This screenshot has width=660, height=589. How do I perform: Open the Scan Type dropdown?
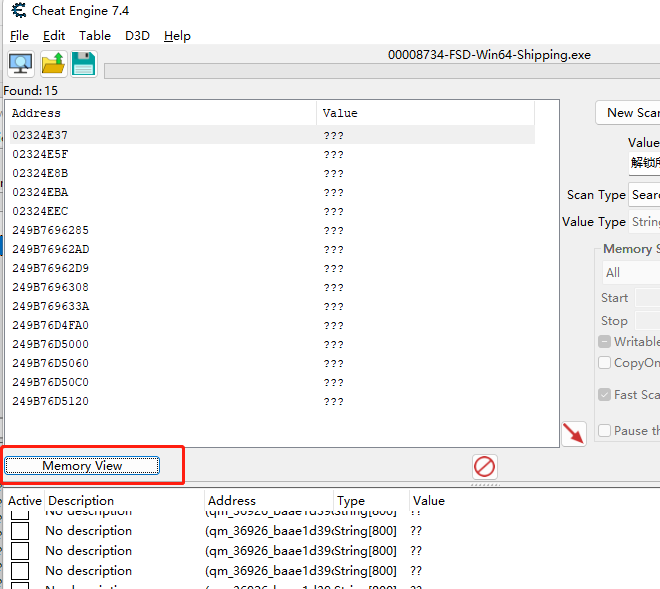644,195
